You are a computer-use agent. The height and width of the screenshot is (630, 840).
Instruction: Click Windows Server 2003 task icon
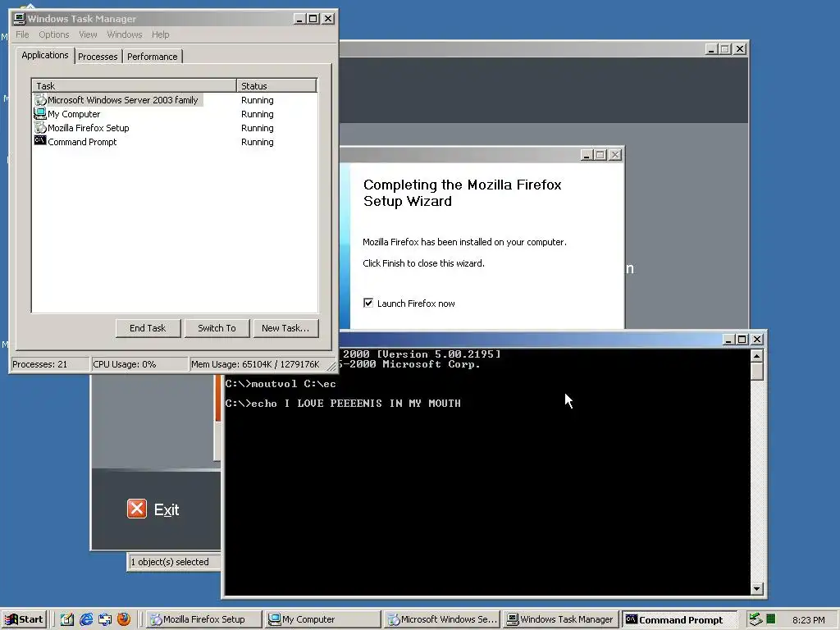coord(40,99)
